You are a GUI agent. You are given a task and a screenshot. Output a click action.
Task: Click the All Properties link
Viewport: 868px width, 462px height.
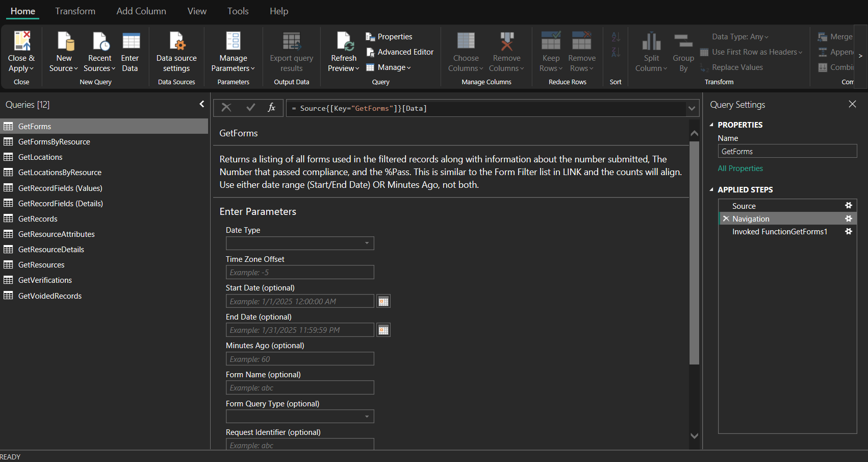(x=740, y=168)
